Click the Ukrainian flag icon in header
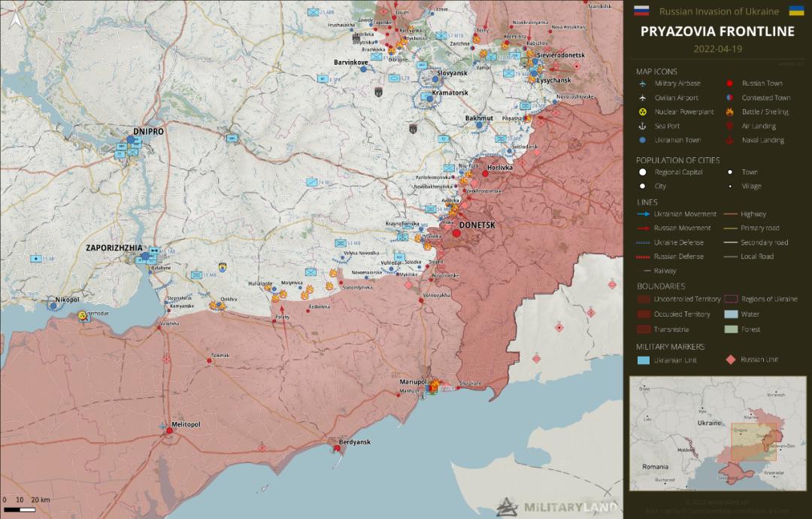This screenshot has width=812, height=519. 795,11
